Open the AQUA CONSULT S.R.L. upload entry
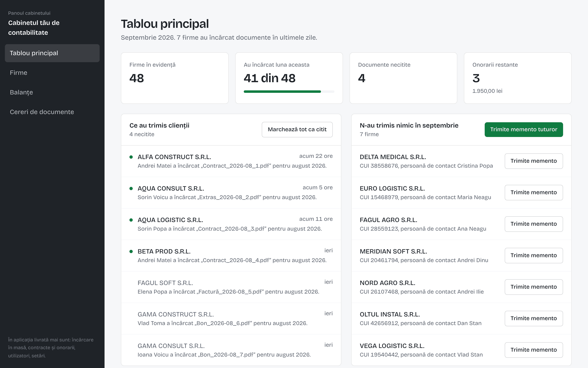 (x=231, y=193)
